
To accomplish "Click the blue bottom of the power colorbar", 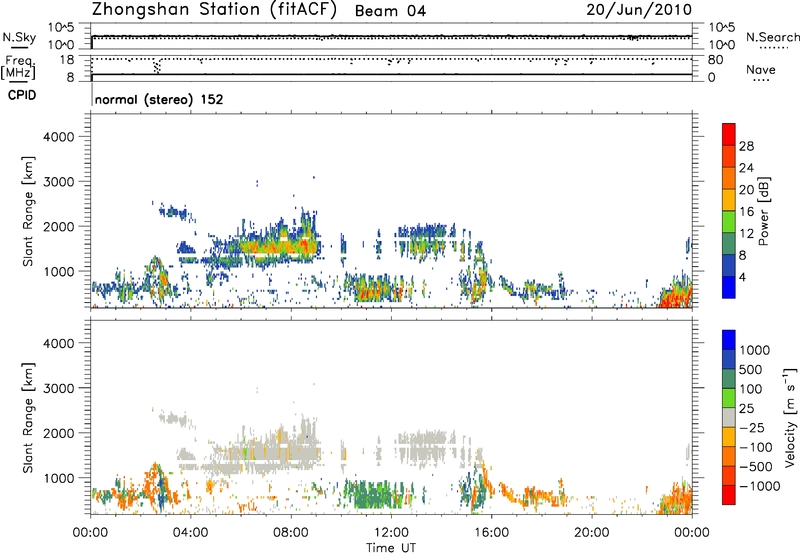I will (729, 287).
